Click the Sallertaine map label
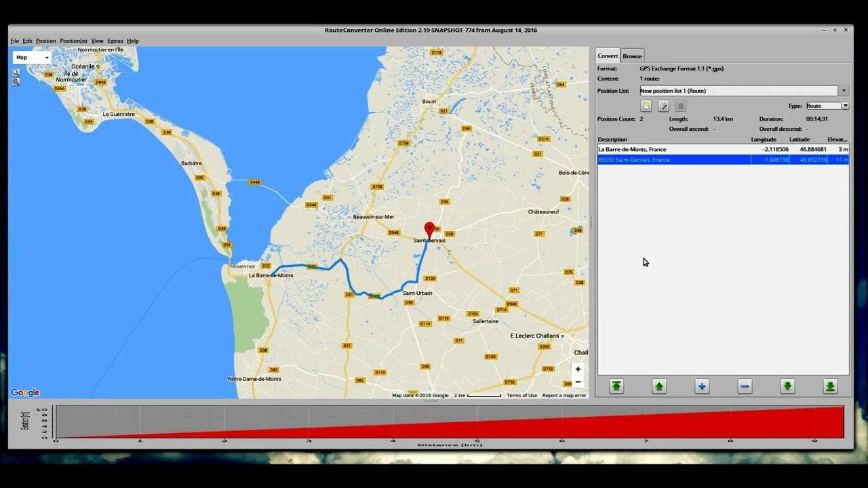The width and height of the screenshot is (868, 488). tap(486, 321)
